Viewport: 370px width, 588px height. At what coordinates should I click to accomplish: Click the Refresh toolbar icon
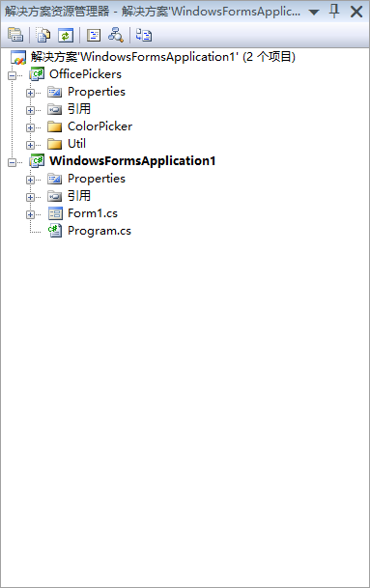coord(66,36)
